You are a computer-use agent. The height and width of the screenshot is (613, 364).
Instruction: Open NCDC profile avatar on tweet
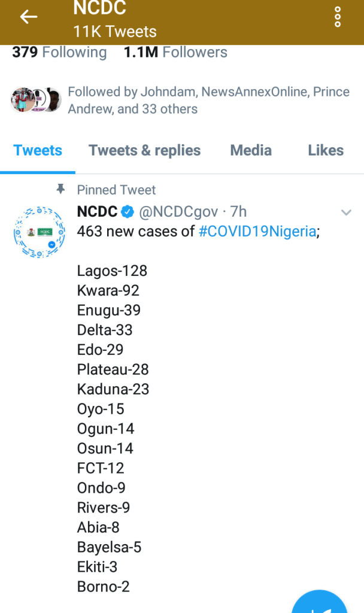(x=38, y=232)
